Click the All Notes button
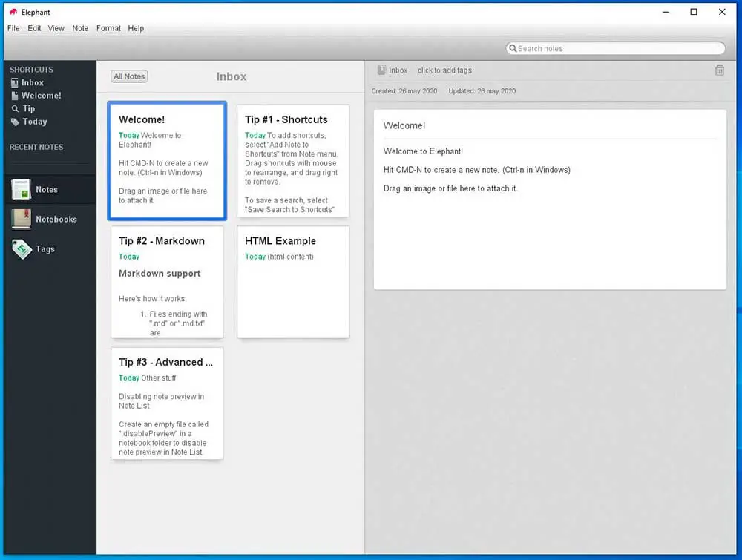Viewport: 742px width, 560px height. (129, 76)
